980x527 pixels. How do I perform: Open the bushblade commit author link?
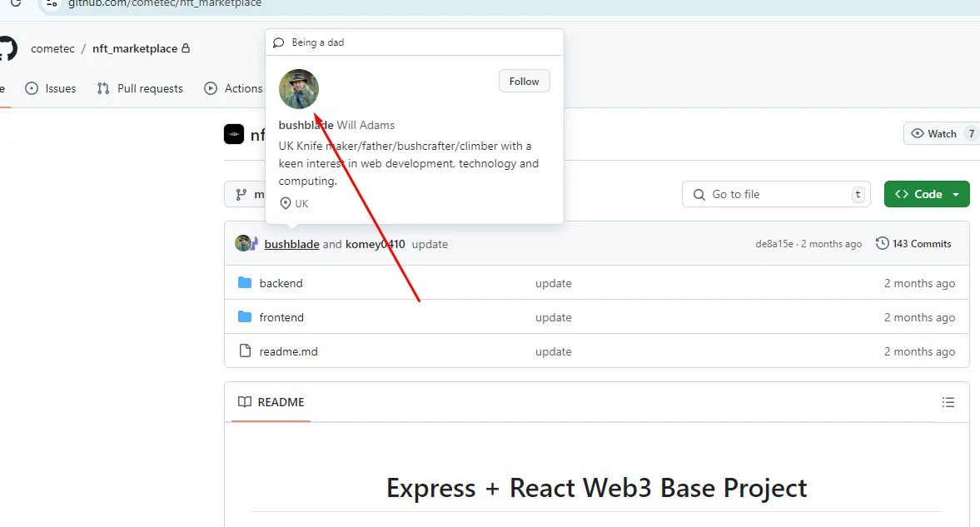click(x=292, y=245)
